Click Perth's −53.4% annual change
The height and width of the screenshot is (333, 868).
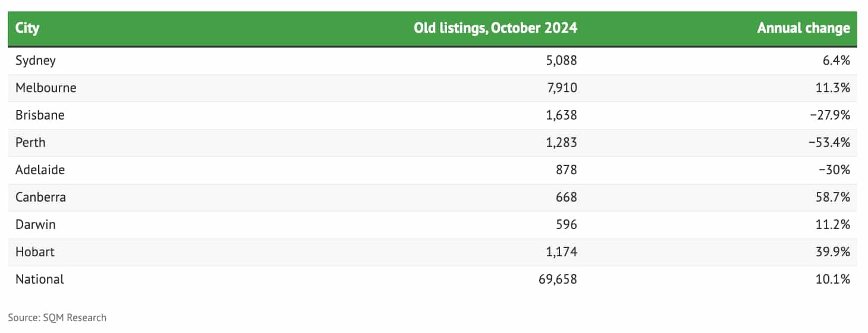click(x=830, y=143)
